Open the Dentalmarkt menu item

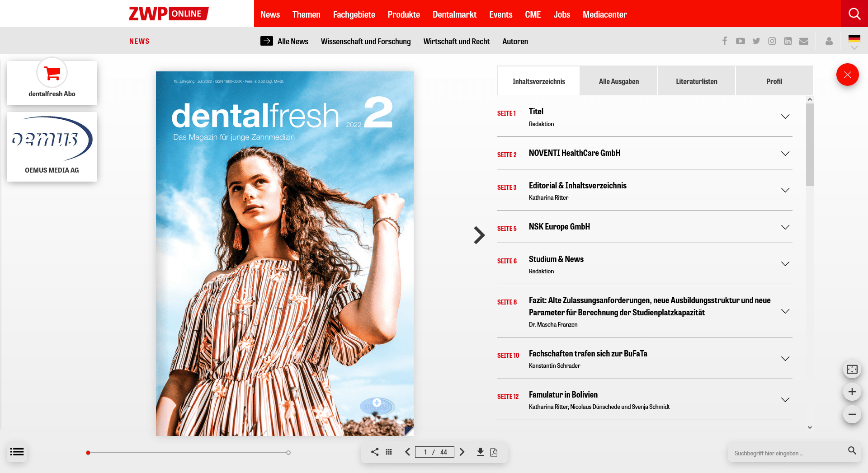tap(454, 14)
